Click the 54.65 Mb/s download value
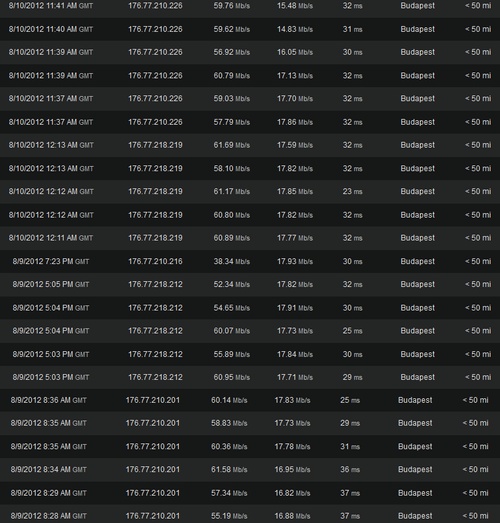 point(231,308)
